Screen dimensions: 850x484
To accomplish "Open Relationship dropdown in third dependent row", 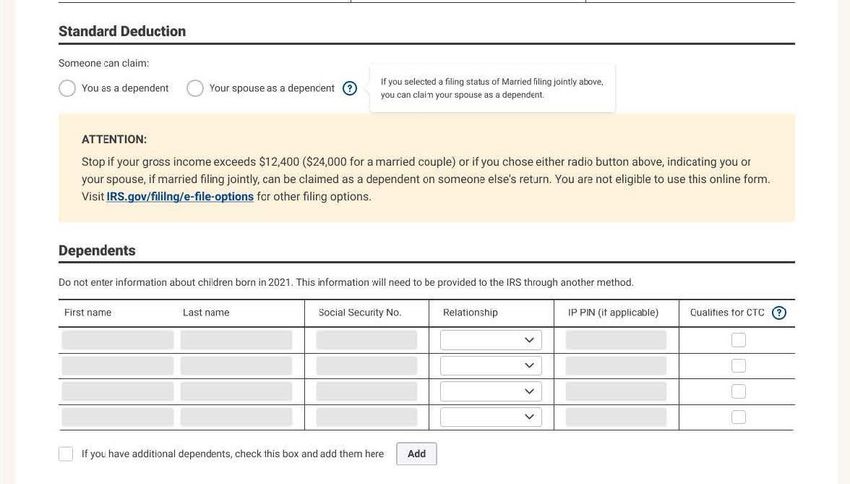I will (x=491, y=391).
